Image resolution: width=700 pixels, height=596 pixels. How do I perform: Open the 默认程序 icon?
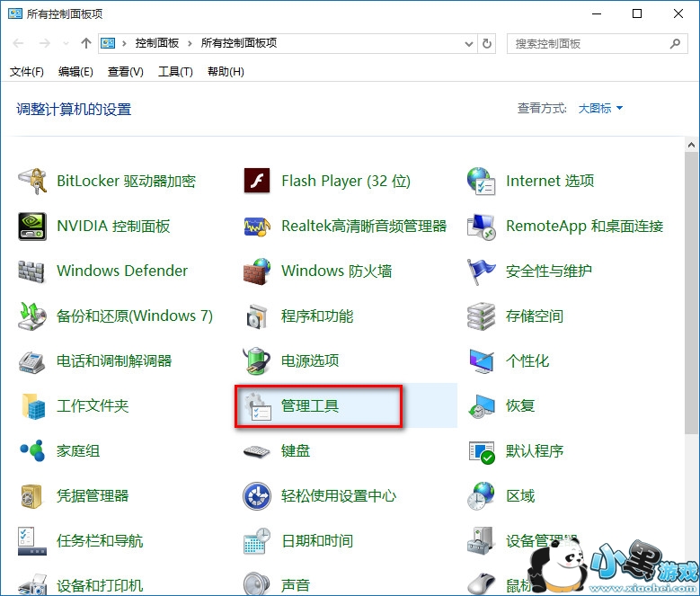coord(482,452)
